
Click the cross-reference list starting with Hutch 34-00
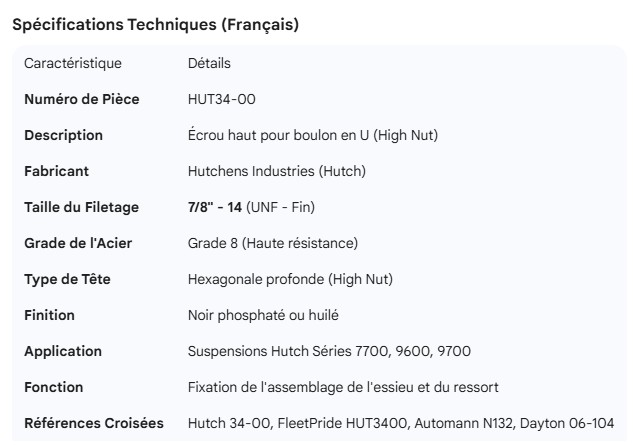point(401,423)
